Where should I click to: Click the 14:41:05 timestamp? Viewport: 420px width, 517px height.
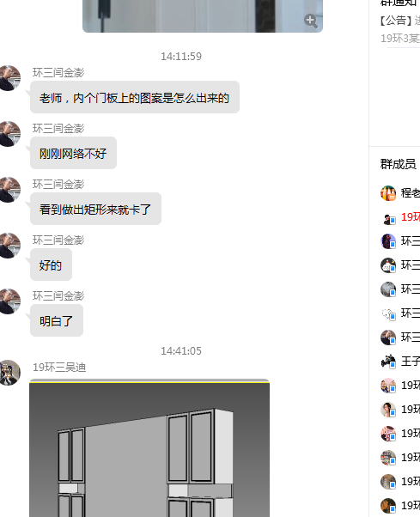181,350
